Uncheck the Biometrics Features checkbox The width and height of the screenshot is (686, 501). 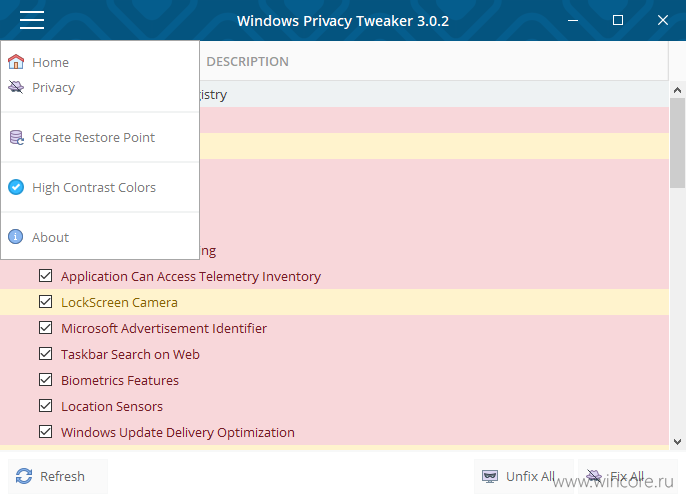(46, 380)
